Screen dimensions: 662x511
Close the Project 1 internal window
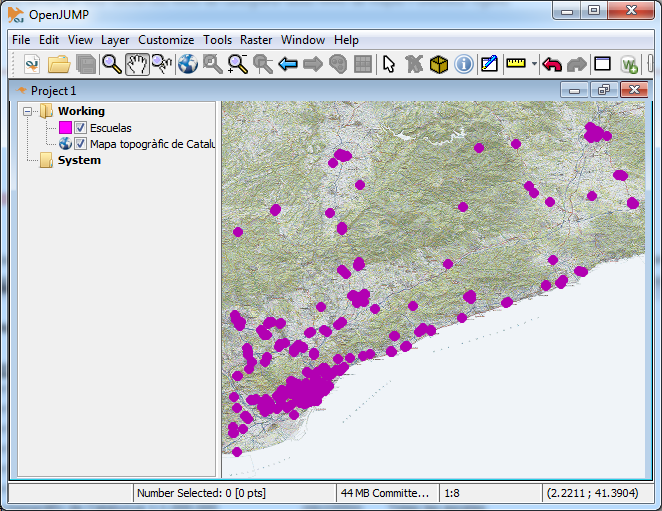pos(634,90)
